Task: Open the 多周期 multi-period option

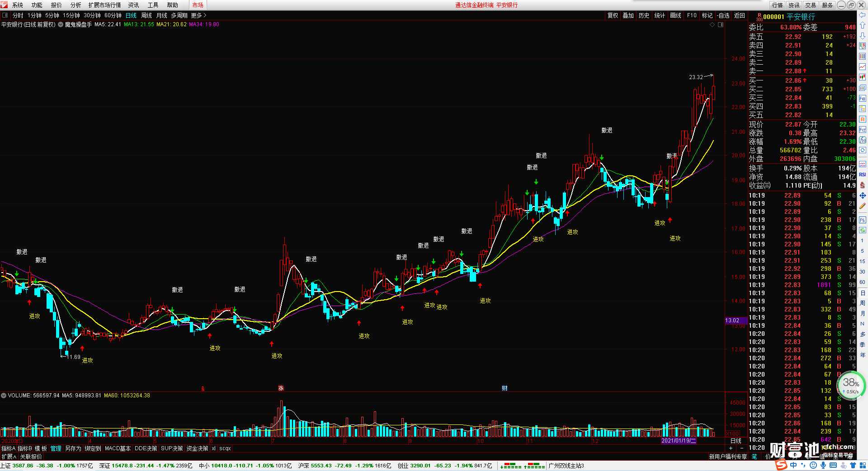Action: tap(179, 15)
